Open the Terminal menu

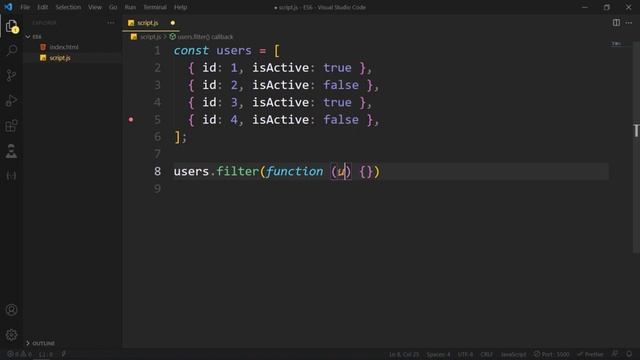click(155, 7)
